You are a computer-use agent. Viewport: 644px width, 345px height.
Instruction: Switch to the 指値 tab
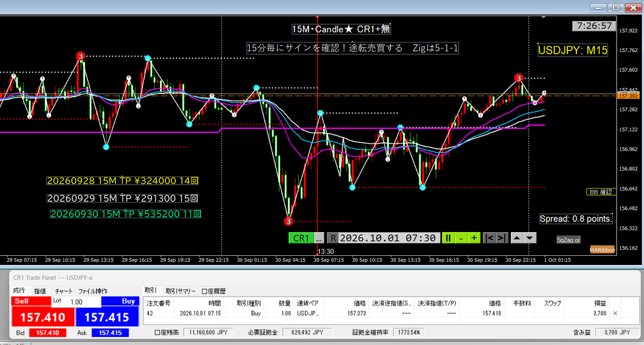coord(40,291)
